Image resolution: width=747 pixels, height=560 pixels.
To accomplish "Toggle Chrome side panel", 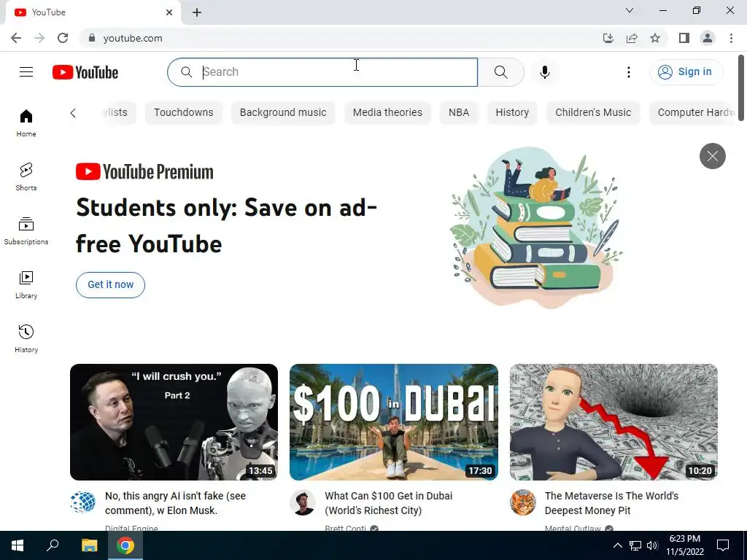I will click(x=684, y=38).
